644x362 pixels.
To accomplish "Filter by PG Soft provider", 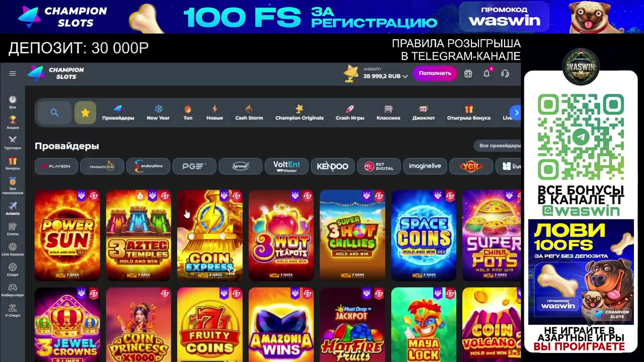I will (194, 166).
